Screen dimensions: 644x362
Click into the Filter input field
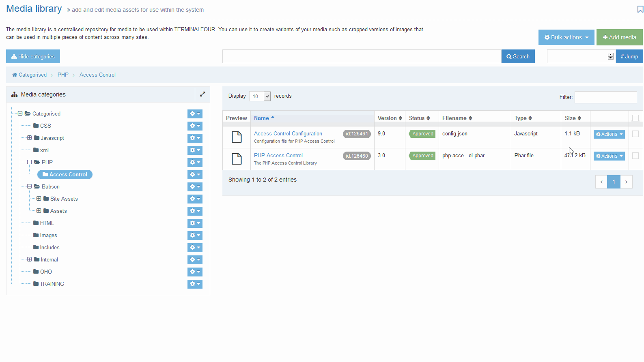click(605, 97)
